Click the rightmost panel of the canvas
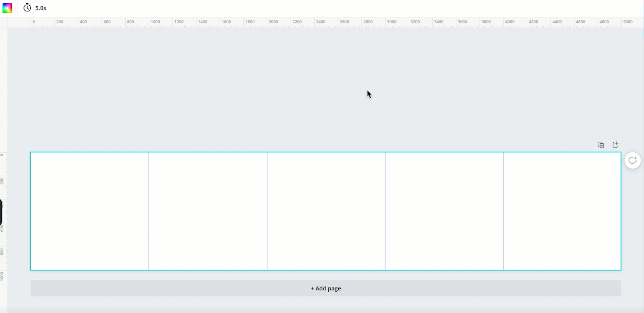This screenshot has height=313, width=644. point(562,211)
